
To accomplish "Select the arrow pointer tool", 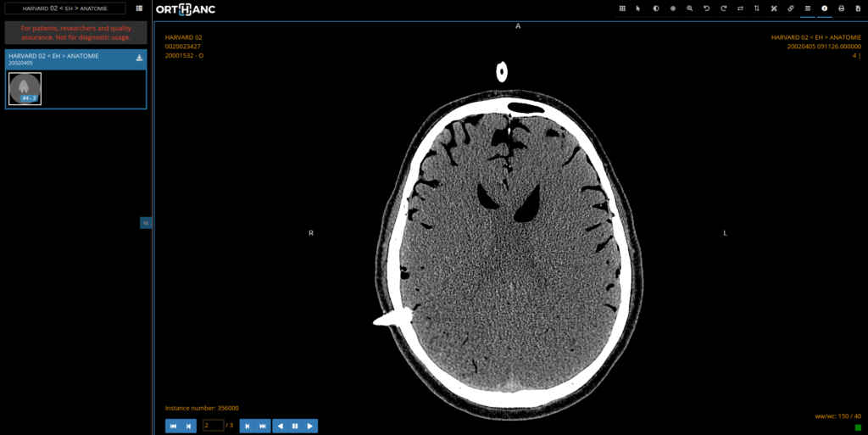I will click(x=638, y=8).
